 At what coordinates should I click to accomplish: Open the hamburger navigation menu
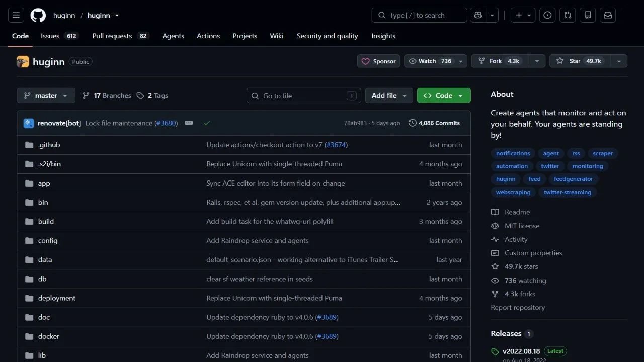[x=16, y=15]
